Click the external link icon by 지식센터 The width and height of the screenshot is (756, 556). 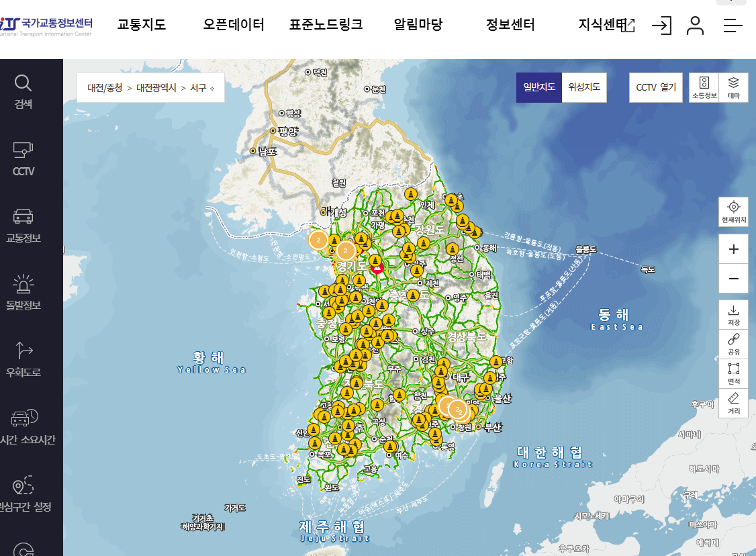pyautogui.click(x=628, y=26)
